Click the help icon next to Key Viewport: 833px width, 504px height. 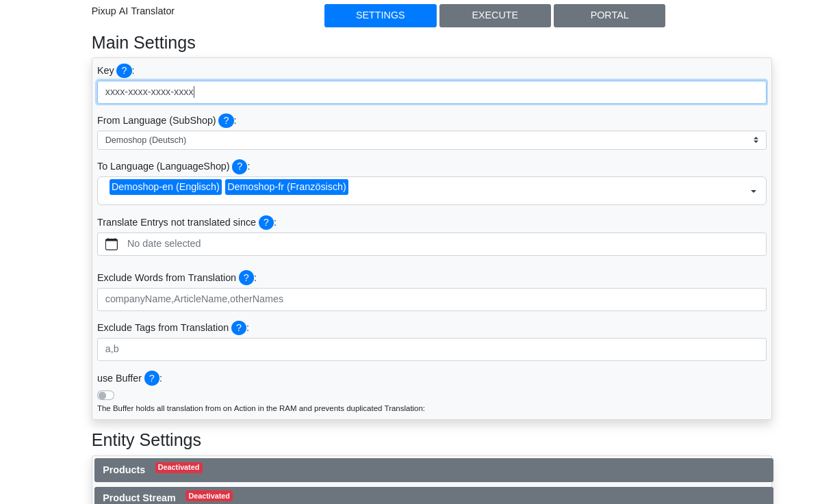(x=124, y=70)
